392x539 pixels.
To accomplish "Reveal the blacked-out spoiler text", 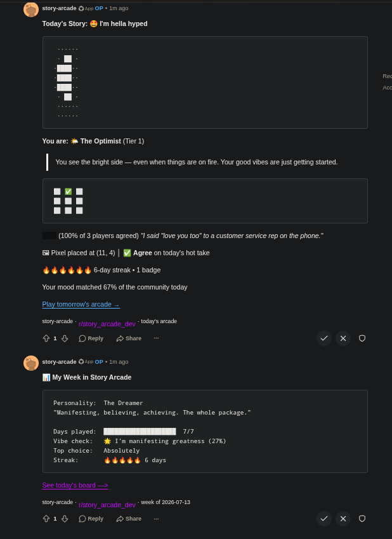I will 49,236.
